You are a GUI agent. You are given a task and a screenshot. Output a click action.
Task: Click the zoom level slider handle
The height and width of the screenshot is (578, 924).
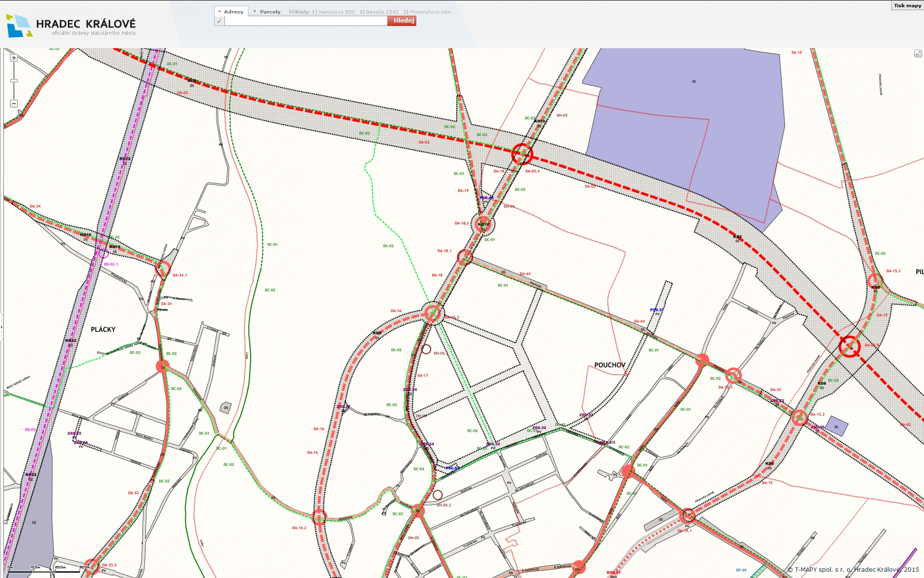[x=14, y=81]
